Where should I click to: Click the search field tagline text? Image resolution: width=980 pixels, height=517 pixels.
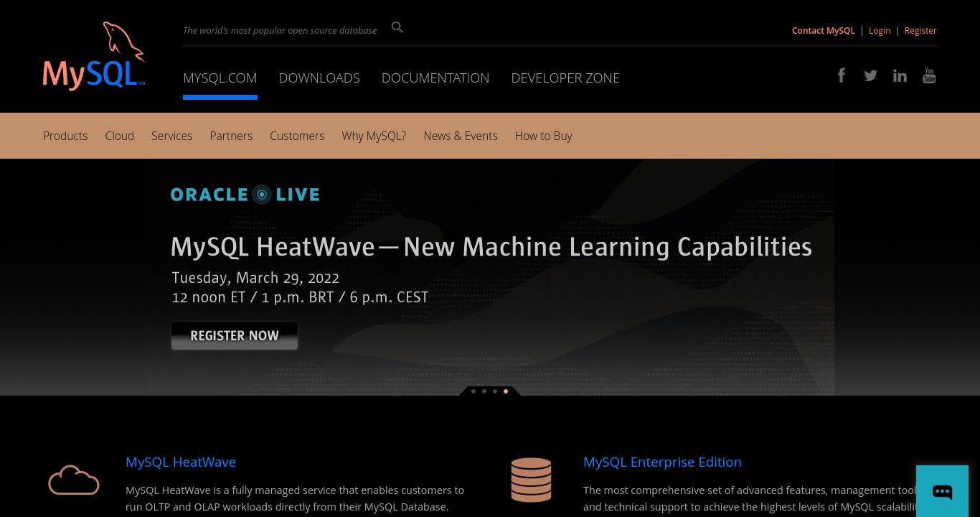point(280,30)
